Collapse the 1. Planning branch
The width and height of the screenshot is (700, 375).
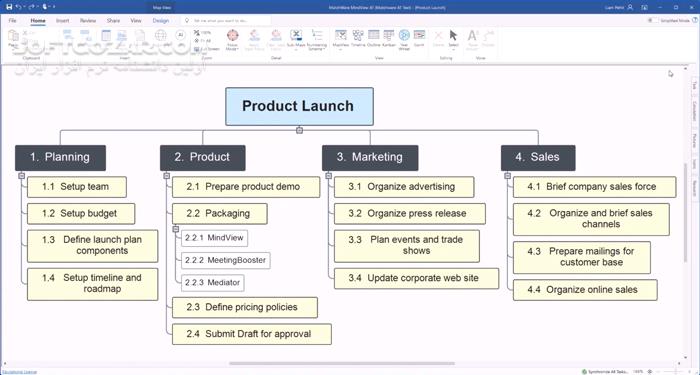tap(21, 176)
